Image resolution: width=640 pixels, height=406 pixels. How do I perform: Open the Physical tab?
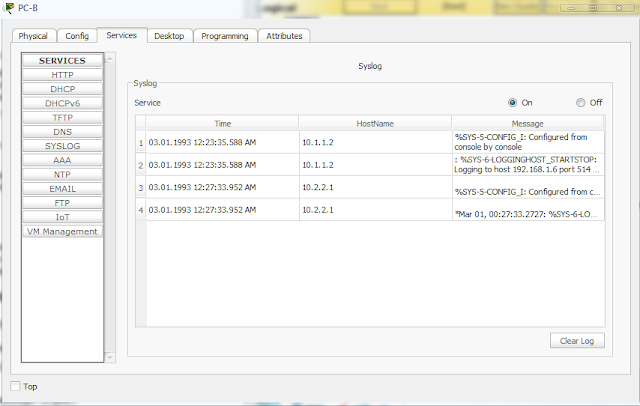(34, 36)
